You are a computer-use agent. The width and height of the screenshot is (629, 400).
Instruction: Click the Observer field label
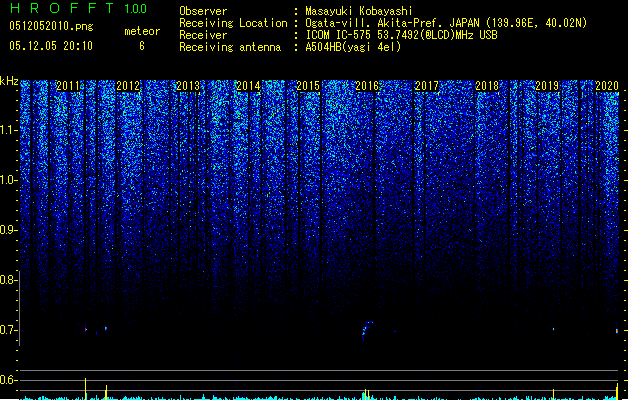pyautogui.click(x=203, y=11)
